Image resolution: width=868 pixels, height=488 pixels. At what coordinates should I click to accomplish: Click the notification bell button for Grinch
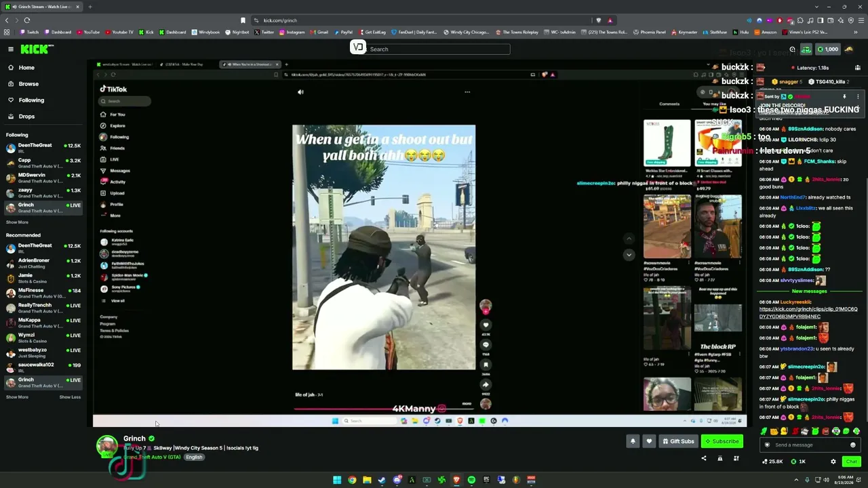[x=633, y=441]
